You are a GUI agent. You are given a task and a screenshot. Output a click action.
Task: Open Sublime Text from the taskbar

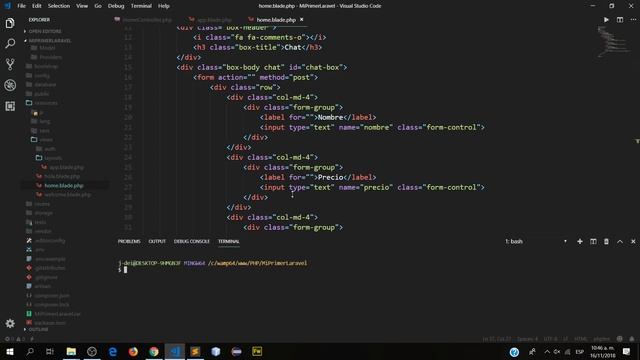(195, 351)
